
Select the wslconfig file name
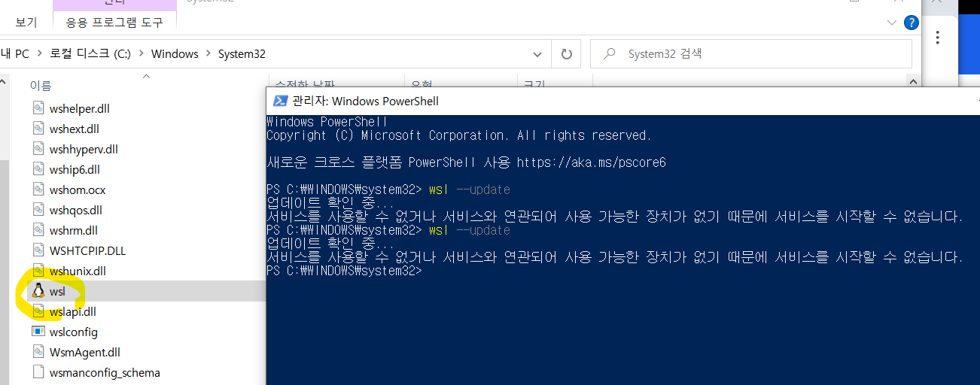coord(74,332)
